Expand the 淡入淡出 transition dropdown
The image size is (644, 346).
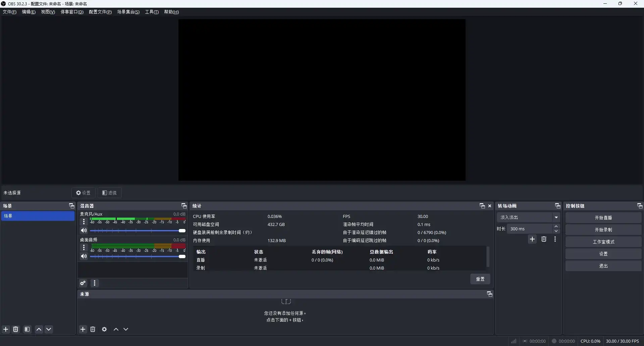tap(556, 217)
